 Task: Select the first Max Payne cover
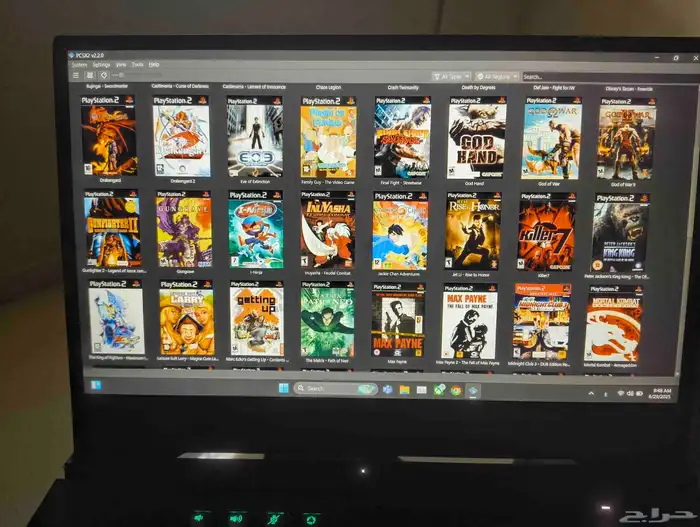click(399, 321)
